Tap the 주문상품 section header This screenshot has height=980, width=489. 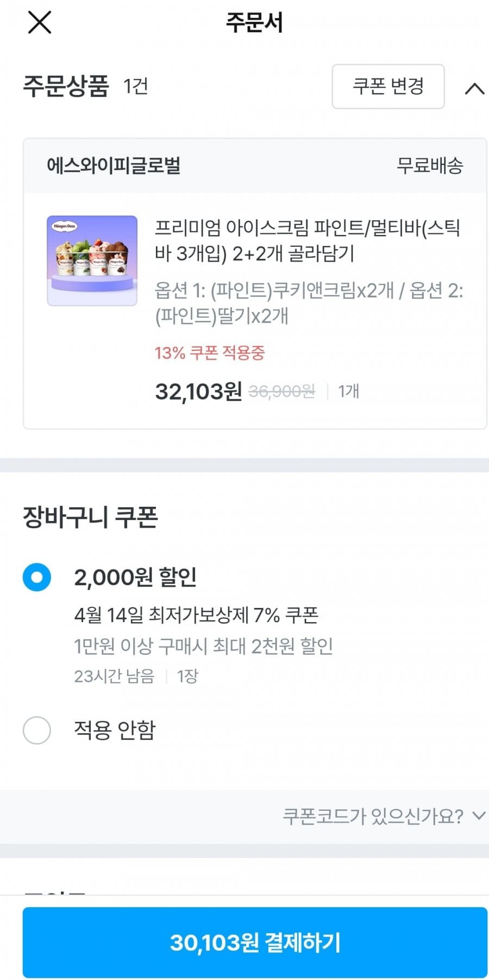[x=66, y=86]
